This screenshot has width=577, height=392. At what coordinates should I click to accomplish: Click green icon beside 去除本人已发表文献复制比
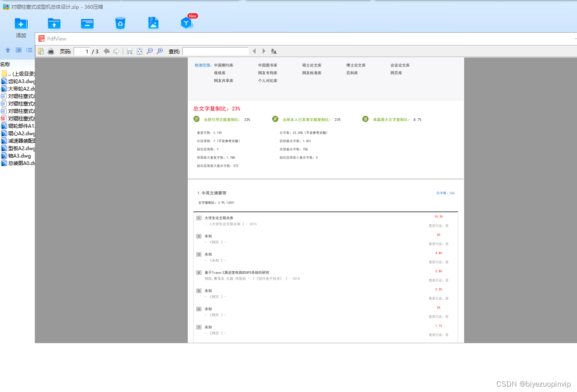pos(275,119)
